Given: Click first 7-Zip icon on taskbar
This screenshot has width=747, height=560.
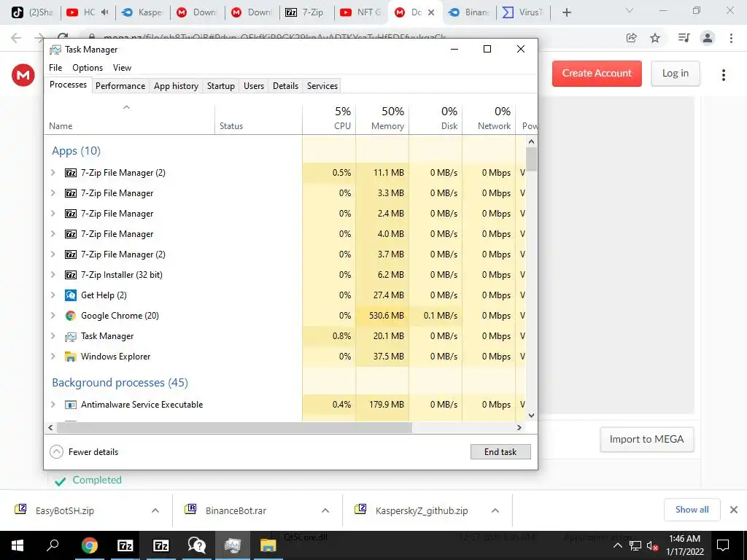Looking at the screenshot, I should [125, 545].
